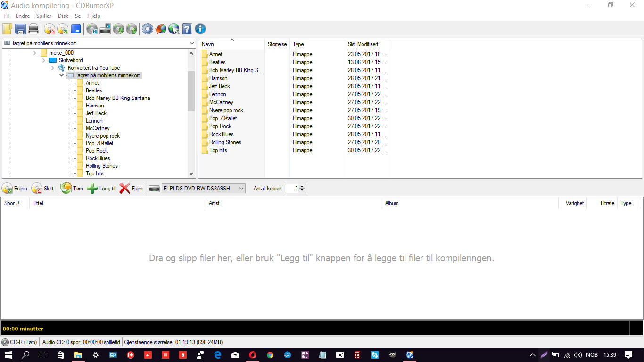Open the E: PLDS DVD-RW drive dropdown
This screenshot has height=362, width=644.
203,189
